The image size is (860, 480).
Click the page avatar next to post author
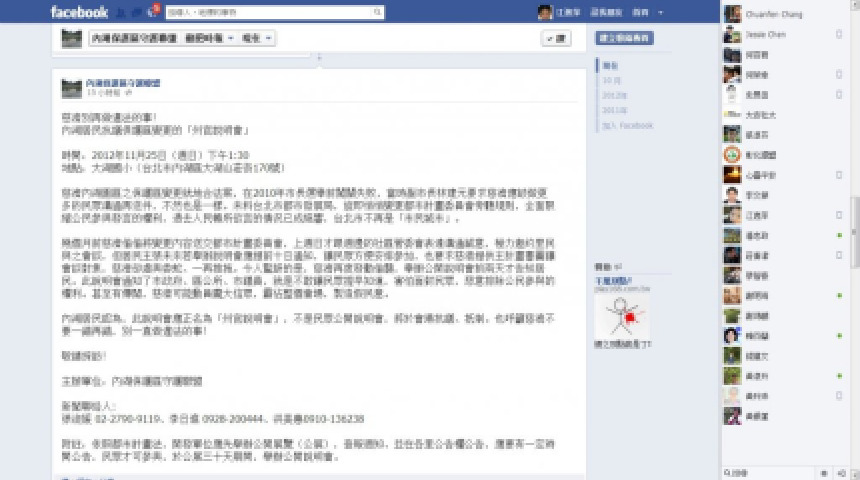pyautogui.click(x=71, y=88)
